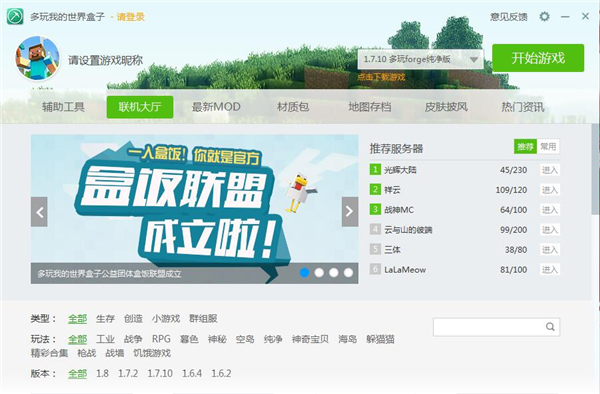Click 请登录 login link
The height and width of the screenshot is (394, 600).
click(130, 17)
